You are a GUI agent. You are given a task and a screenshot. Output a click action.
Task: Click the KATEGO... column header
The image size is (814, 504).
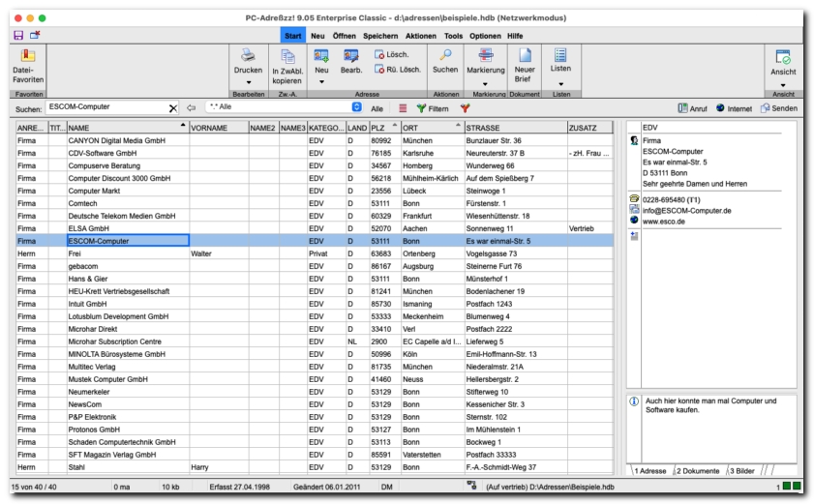(x=326, y=128)
